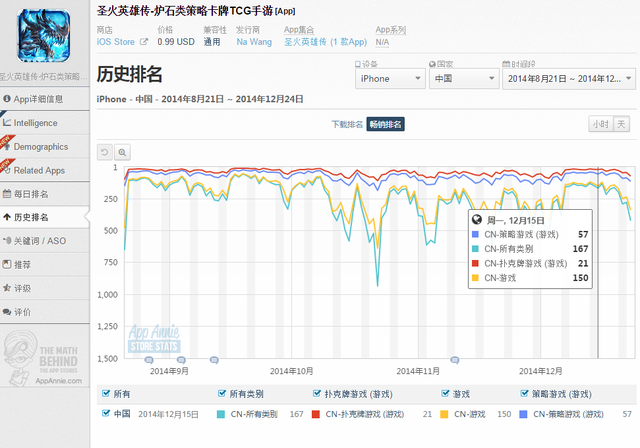Open Related Apps in the sidebar

pyautogui.click(x=44, y=170)
